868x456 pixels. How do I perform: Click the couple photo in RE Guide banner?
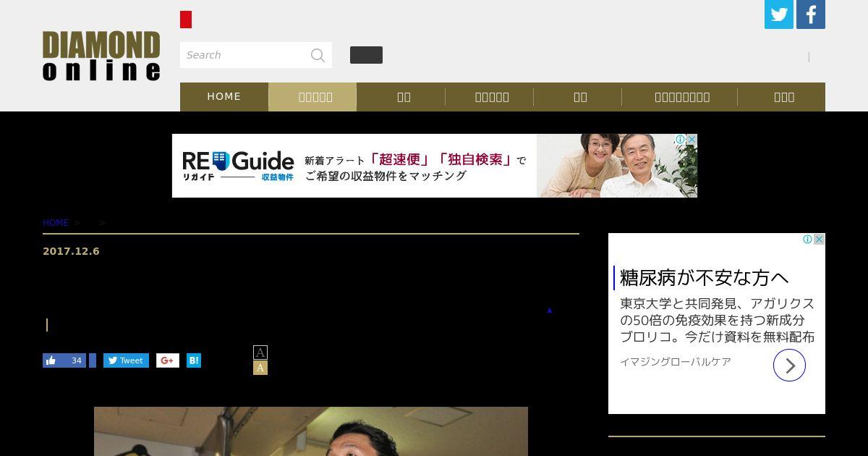pyautogui.click(x=617, y=166)
